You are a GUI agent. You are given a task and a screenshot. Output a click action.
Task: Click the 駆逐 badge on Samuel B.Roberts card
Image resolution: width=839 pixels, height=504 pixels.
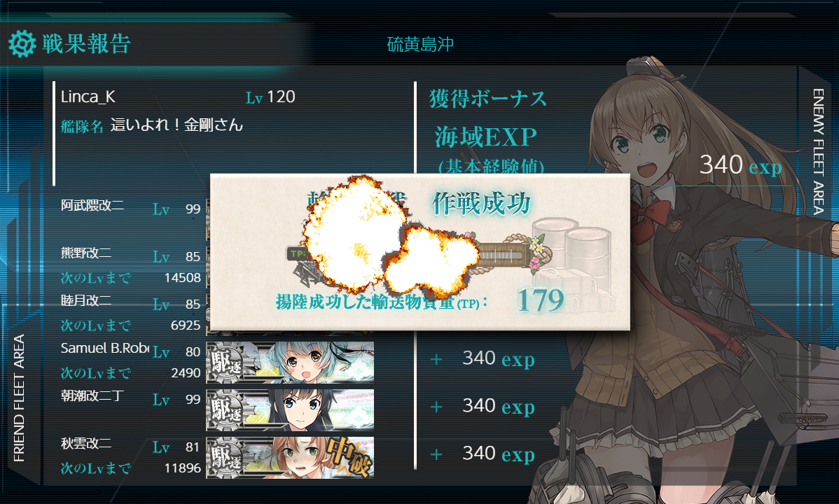click(x=226, y=363)
